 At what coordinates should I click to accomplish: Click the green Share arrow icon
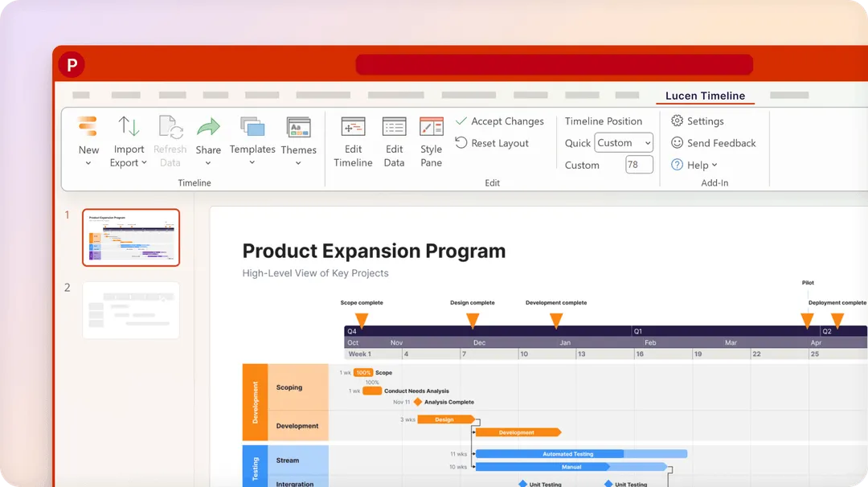tap(208, 127)
